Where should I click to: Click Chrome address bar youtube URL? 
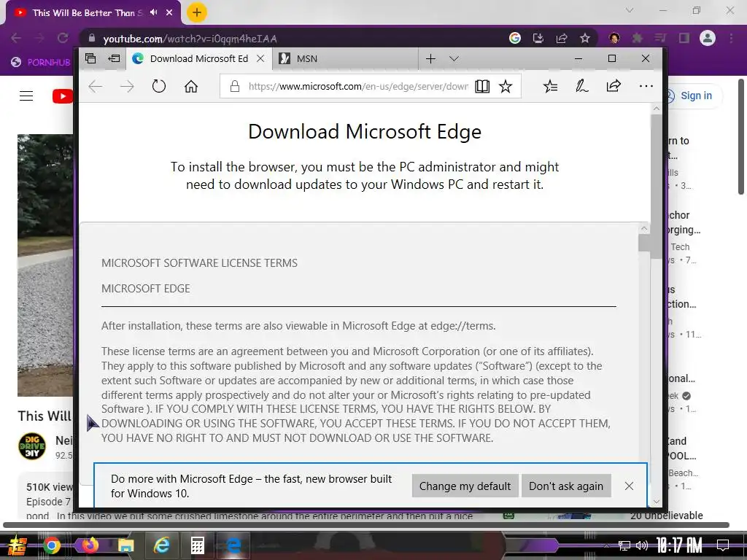point(190,39)
